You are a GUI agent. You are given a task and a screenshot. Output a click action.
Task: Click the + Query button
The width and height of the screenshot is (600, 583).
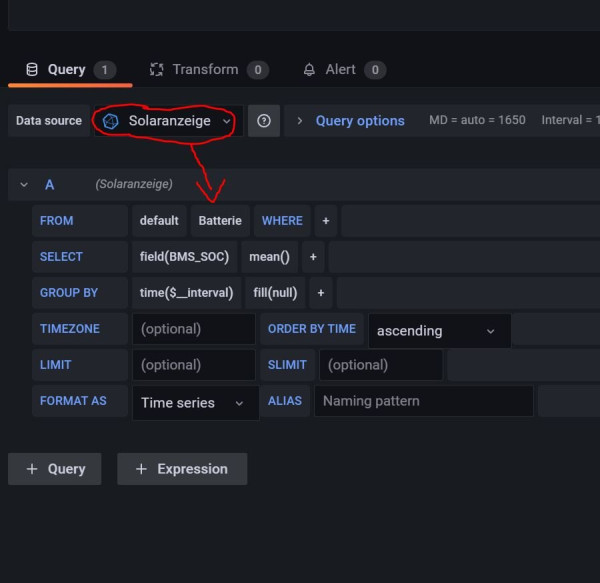55,469
